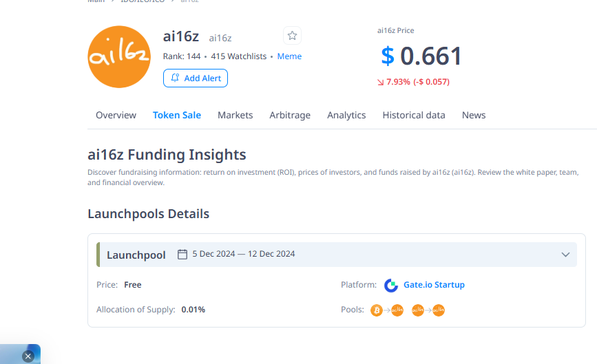597x364 pixels.
Task: Click the ai16z Funding Insights heading
Action: 167,155
